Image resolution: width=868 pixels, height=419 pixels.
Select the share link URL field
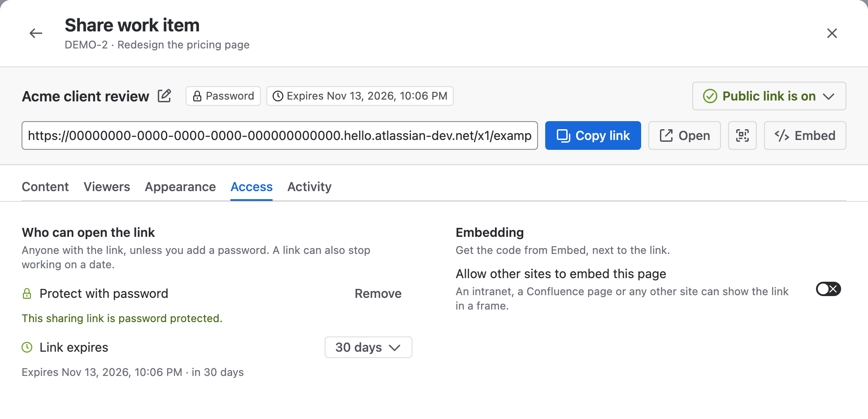280,135
